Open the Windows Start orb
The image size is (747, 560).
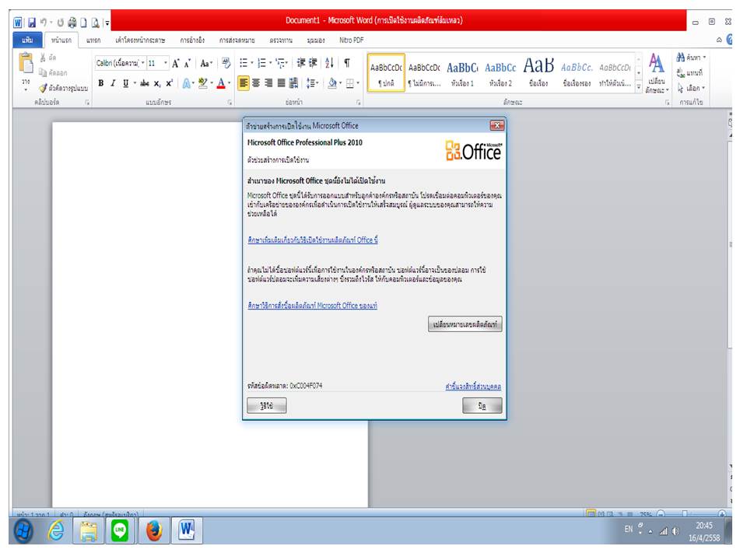click(x=23, y=530)
